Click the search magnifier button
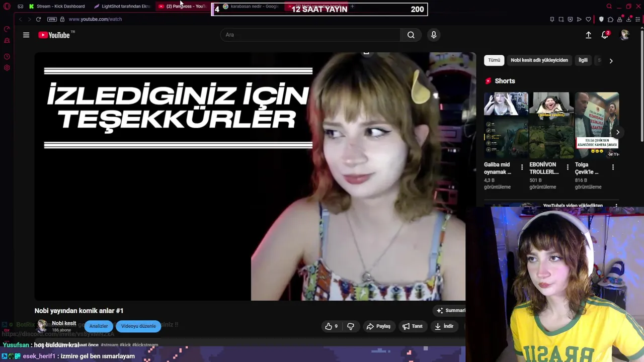This screenshot has width=644, height=362. (x=411, y=35)
